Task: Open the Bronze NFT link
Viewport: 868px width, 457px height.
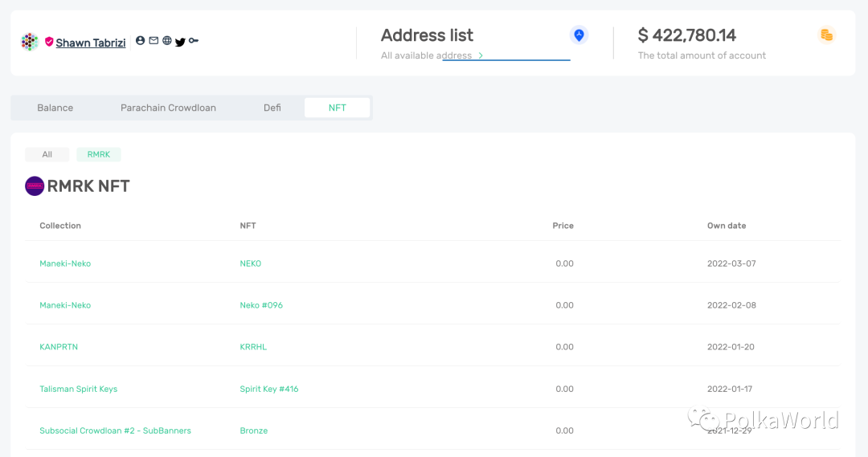Action: tap(253, 430)
